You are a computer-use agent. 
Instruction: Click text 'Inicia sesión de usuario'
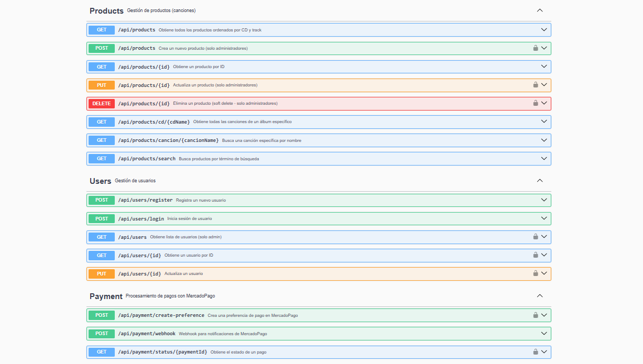pyautogui.click(x=190, y=218)
